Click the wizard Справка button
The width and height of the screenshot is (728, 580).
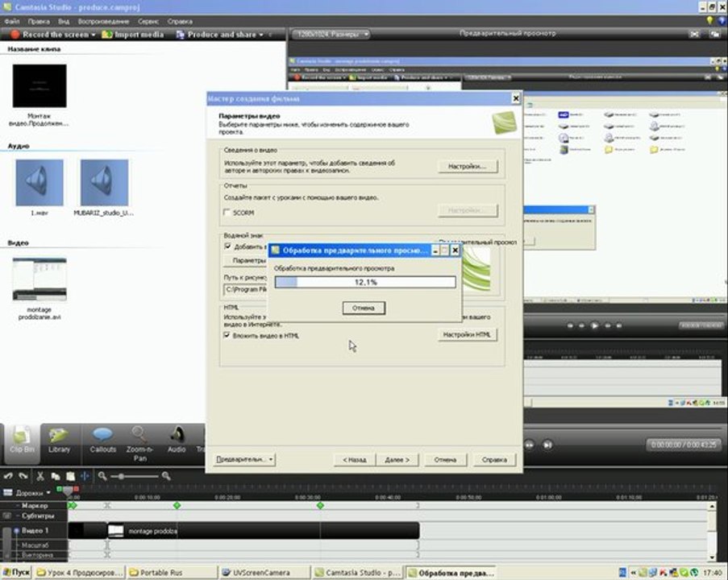click(x=494, y=459)
